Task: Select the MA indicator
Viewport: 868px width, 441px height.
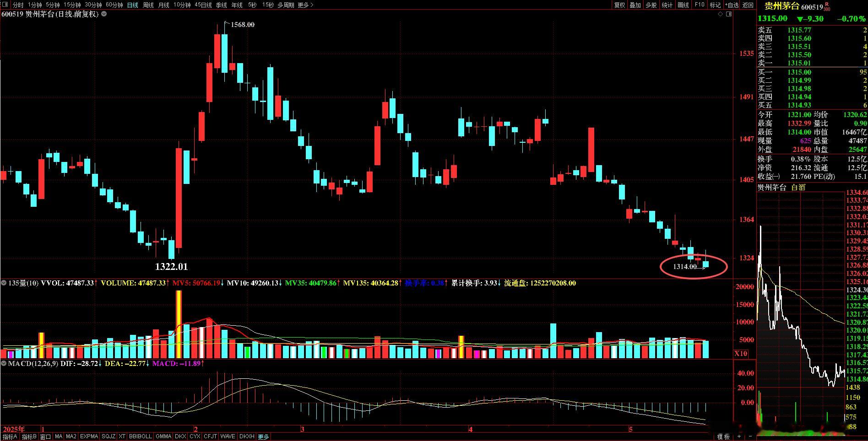Action: click(x=59, y=437)
